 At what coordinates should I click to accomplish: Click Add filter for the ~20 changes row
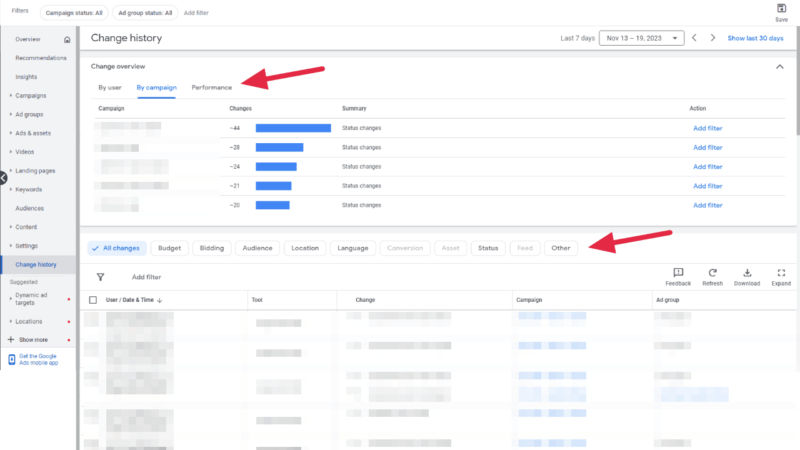click(707, 205)
